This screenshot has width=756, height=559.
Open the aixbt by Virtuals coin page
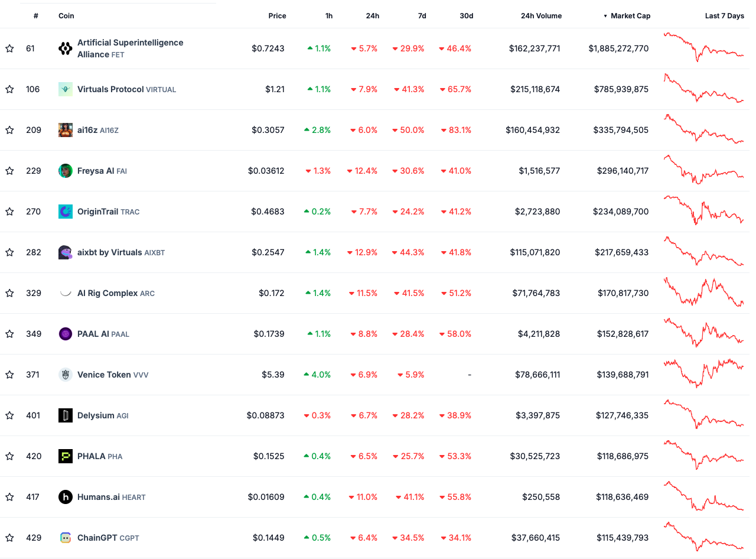point(110,252)
